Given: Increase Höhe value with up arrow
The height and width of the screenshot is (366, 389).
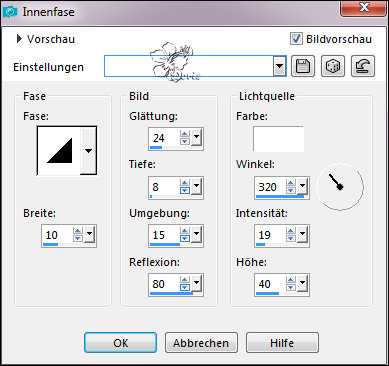Looking at the screenshot, I should pyautogui.click(x=291, y=280).
